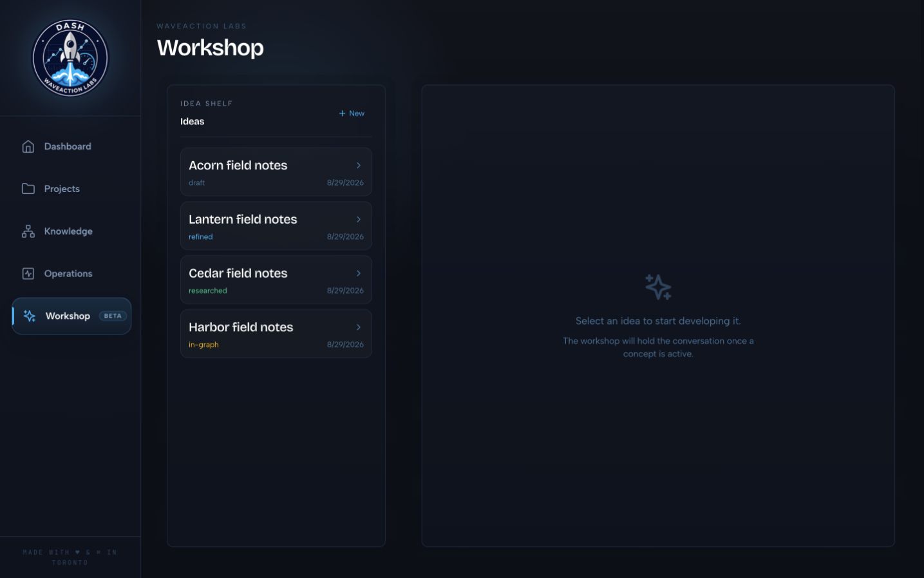Click the plus icon beside New
924x578 pixels.
click(x=342, y=113)
